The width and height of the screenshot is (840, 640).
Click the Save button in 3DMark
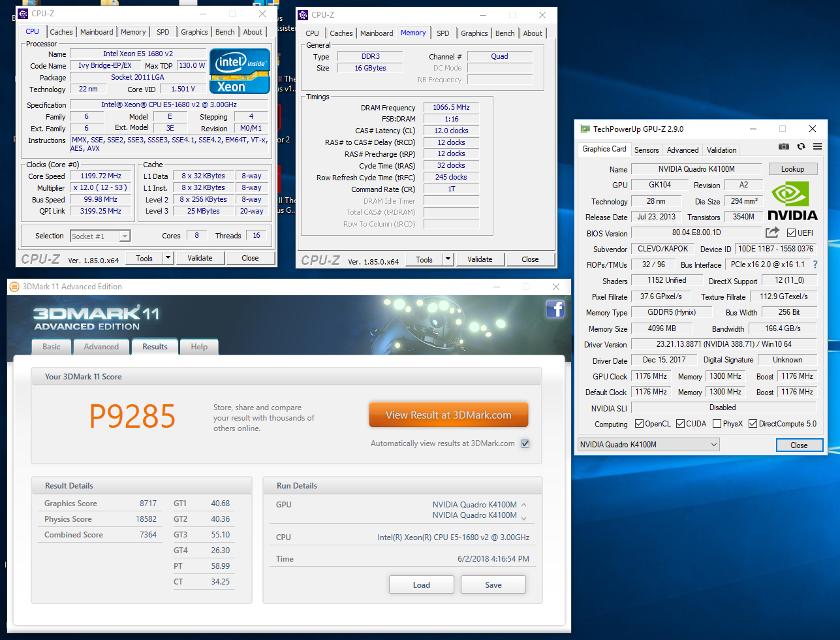(493, 584)
